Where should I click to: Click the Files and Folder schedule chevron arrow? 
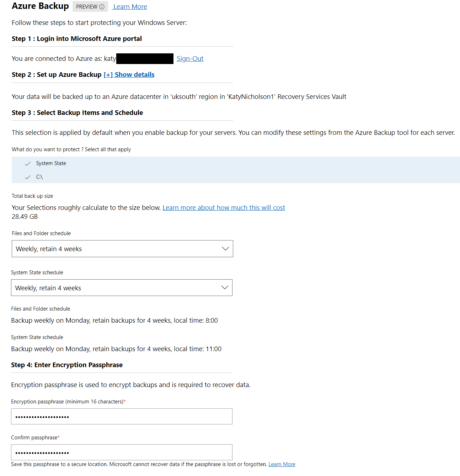[225, 249]
